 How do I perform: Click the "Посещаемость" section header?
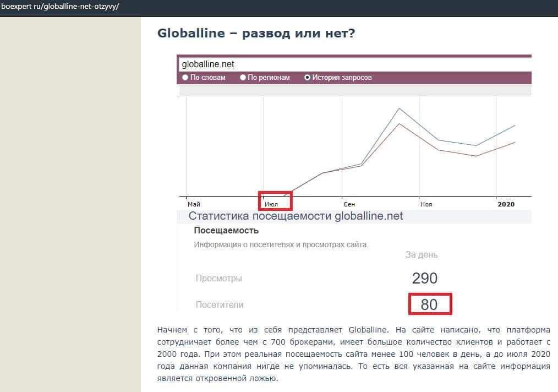pyautogui.click(x=226, y=231)
